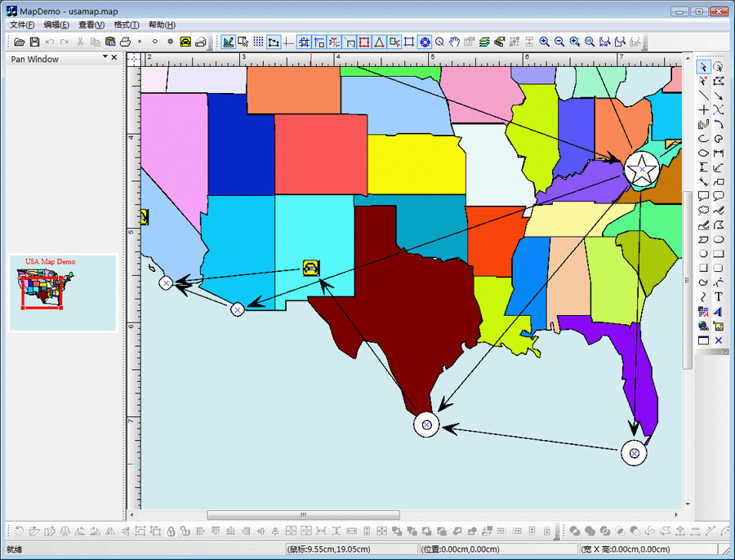Select the hand pan tool

[x=455, y=42]
